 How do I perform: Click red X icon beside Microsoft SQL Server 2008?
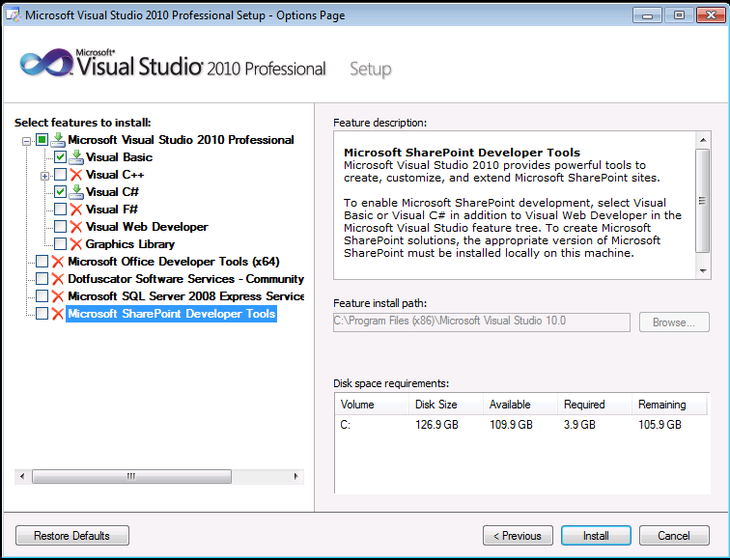coord(58,296)
